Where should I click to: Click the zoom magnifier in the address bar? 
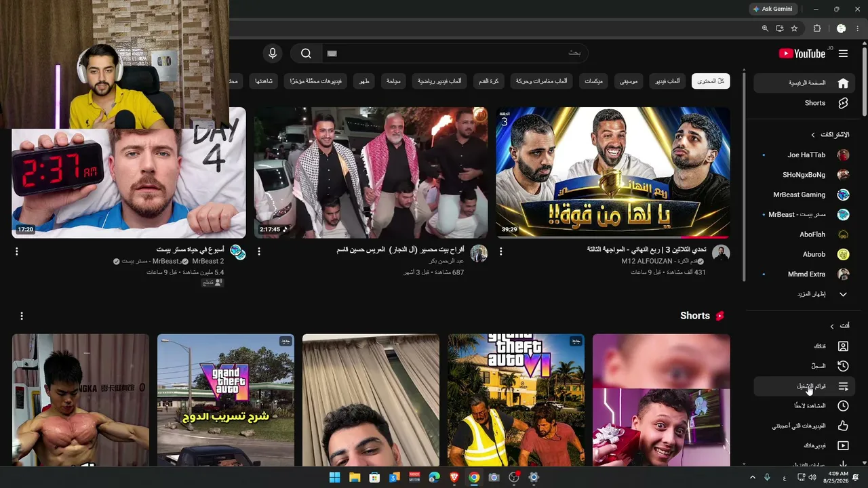765,28
